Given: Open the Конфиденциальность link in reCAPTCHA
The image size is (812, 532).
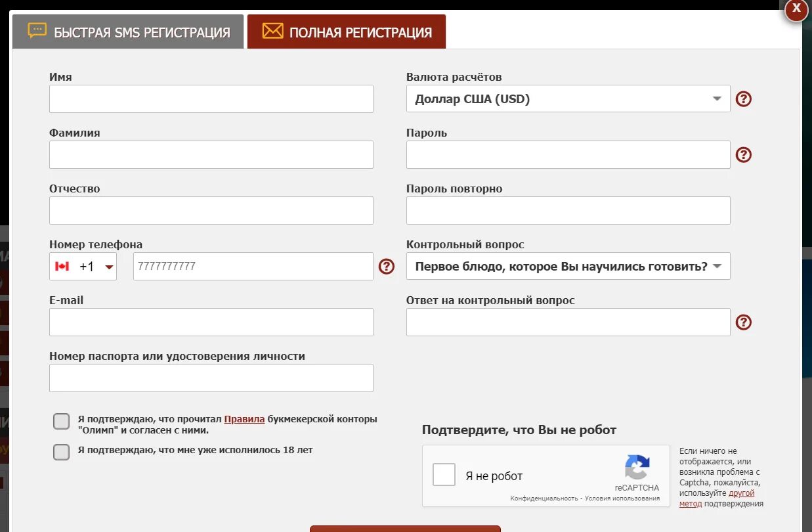Looking at the screenshot, I should click(544, 499).
